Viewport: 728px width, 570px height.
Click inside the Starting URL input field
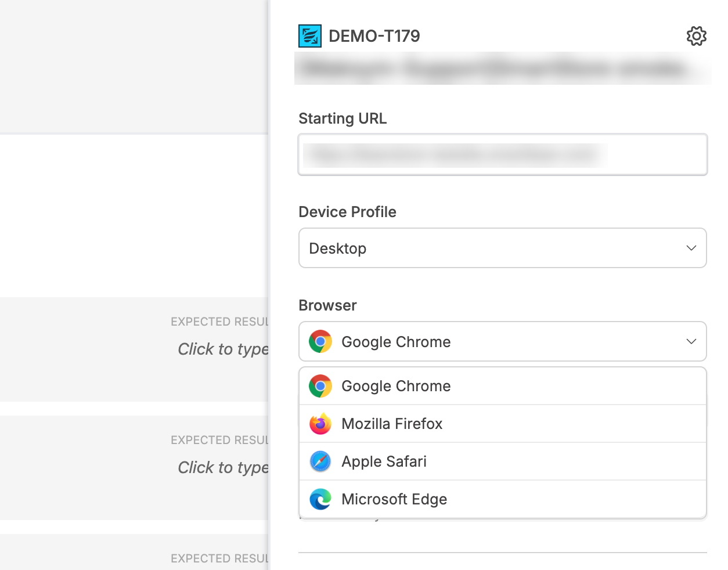[x=502, y=154]
